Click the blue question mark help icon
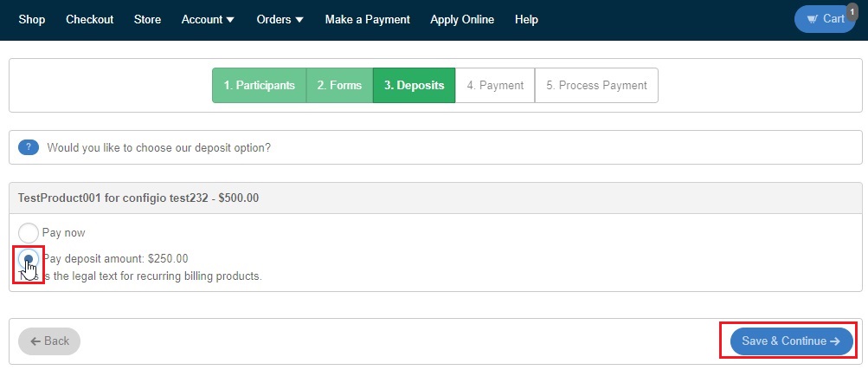Viewport: 868px width, 370px height. (29, 147)
